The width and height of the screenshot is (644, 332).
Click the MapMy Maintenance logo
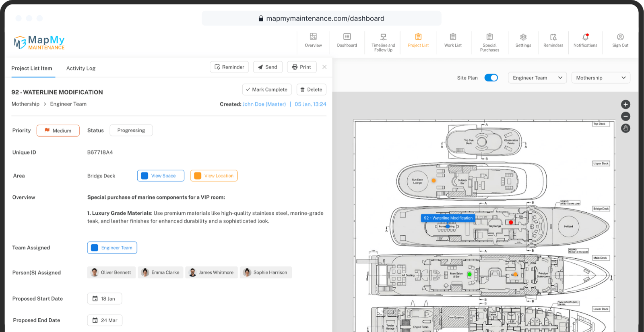[x=39, y=42]
